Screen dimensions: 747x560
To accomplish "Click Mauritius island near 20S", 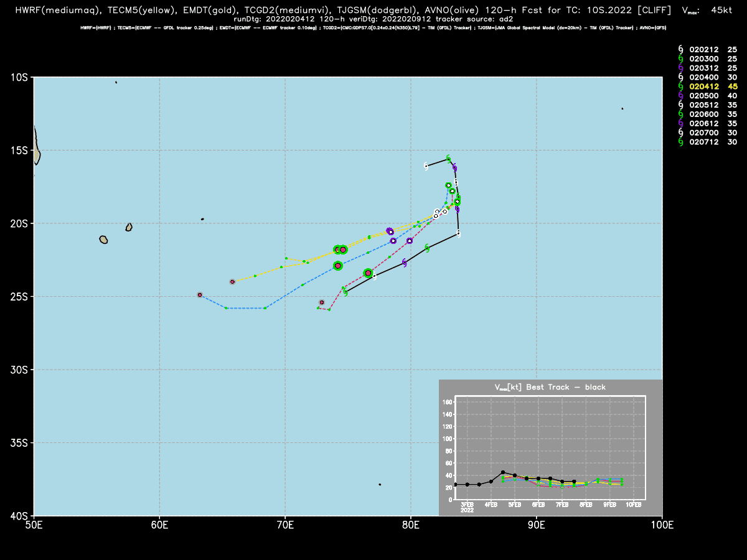I will 129,227.
